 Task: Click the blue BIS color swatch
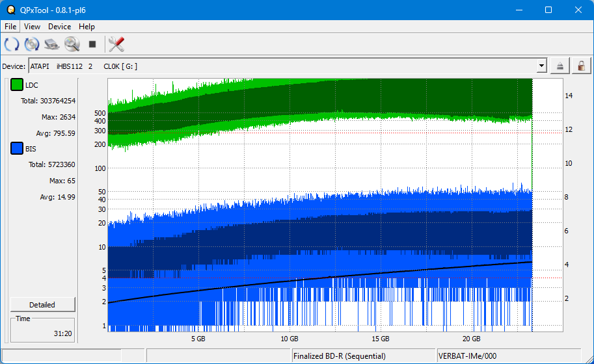tap(17, 149)
